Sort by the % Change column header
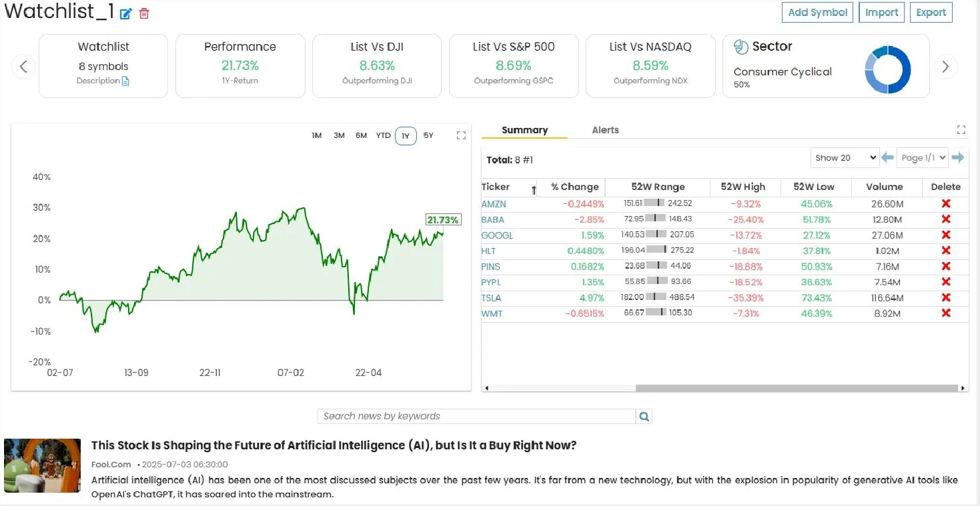This screenshot has height=506, width=980. (574, 187)
